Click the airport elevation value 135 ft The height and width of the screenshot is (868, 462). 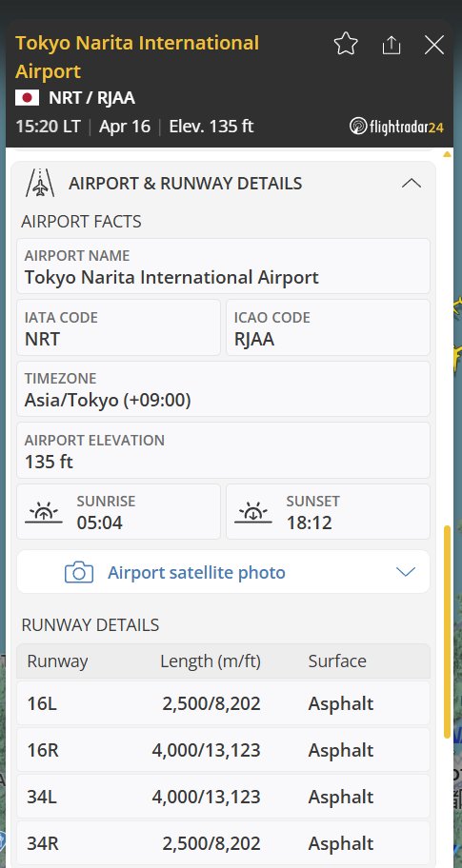click(49, 462)
